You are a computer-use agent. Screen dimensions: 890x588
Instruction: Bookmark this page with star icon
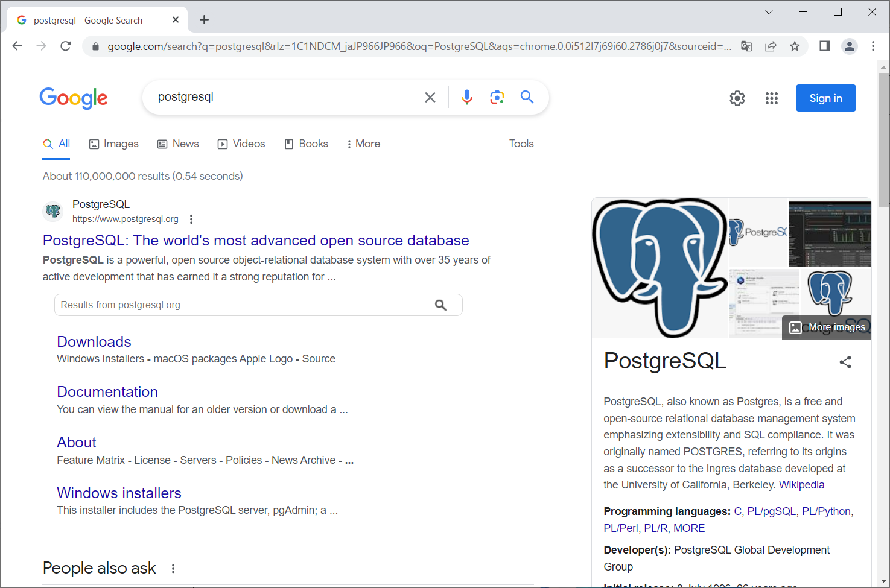(795, 46)
